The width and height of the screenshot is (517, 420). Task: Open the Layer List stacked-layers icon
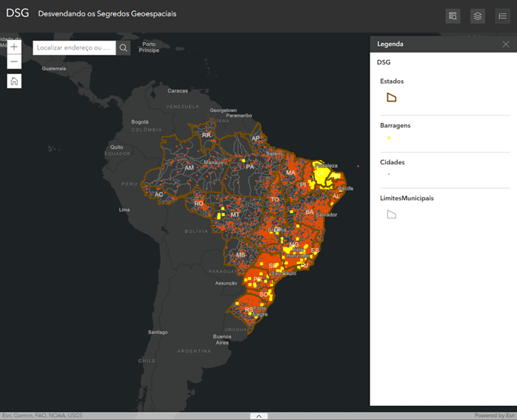pos(477,16)
